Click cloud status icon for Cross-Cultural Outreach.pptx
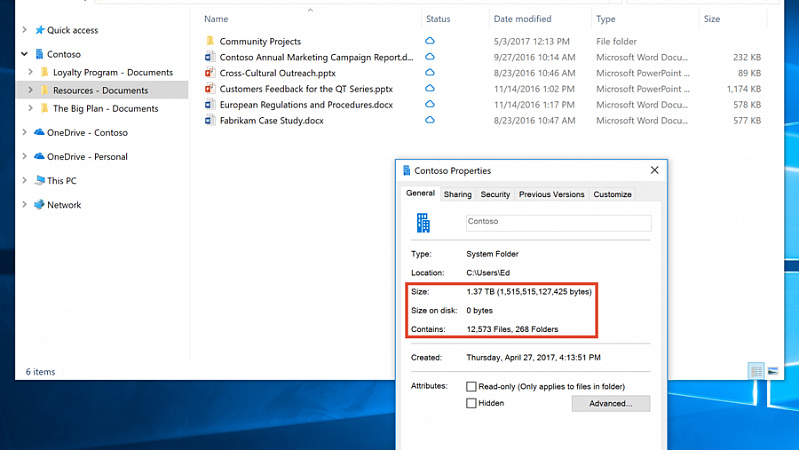 pyautogui.click(x=430, y=72)
